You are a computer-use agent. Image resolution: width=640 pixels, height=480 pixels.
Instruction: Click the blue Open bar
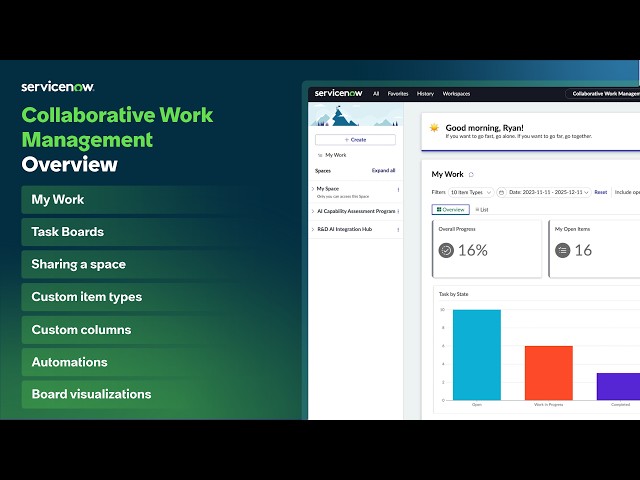tap(477, 355)
